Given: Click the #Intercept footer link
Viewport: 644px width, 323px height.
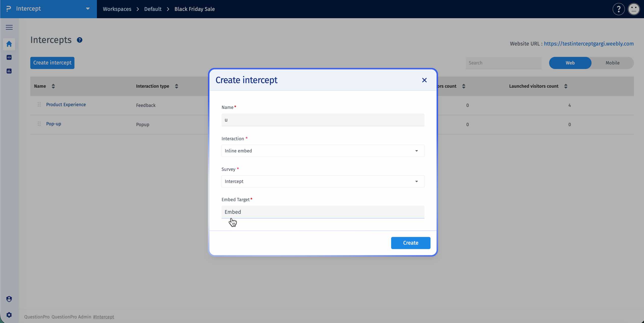Looking at the screenshot, I should (103, 317).
